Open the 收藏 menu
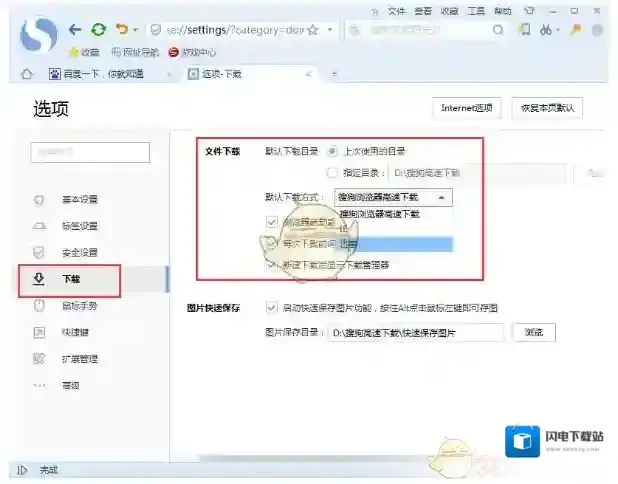Screen dimensions: 618x484 [x=449, y=11]
